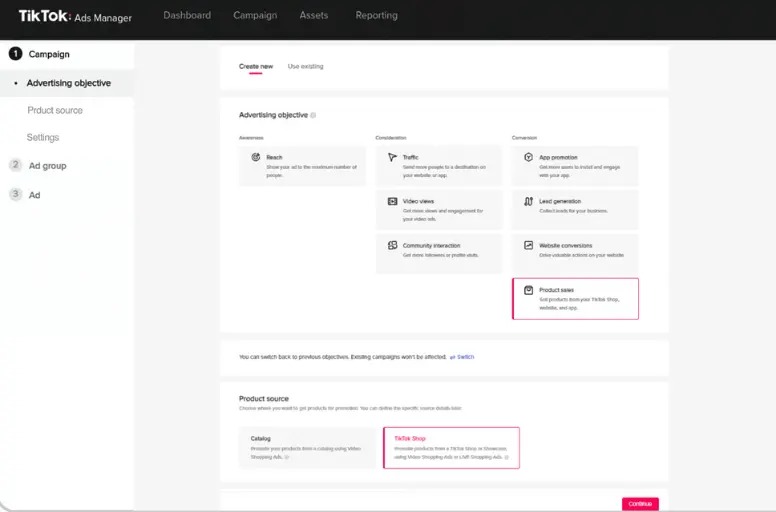
Task: Click the Product sales bag icon
Action: (x=529, y=290)
